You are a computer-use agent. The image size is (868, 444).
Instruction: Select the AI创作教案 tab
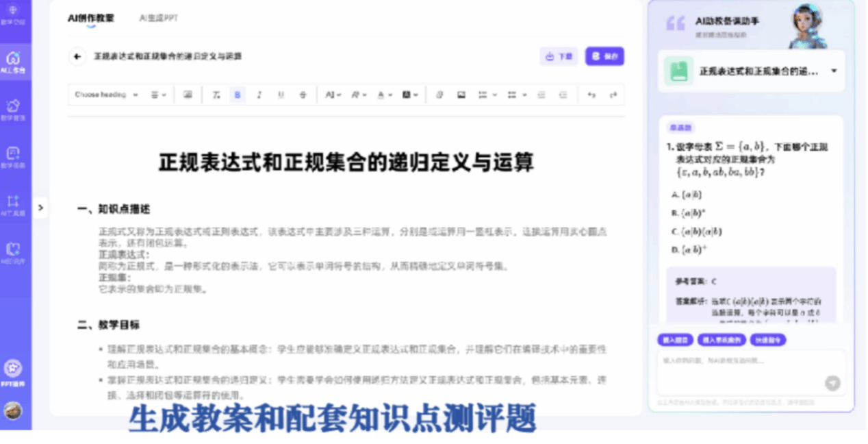[x=91, y=18]
